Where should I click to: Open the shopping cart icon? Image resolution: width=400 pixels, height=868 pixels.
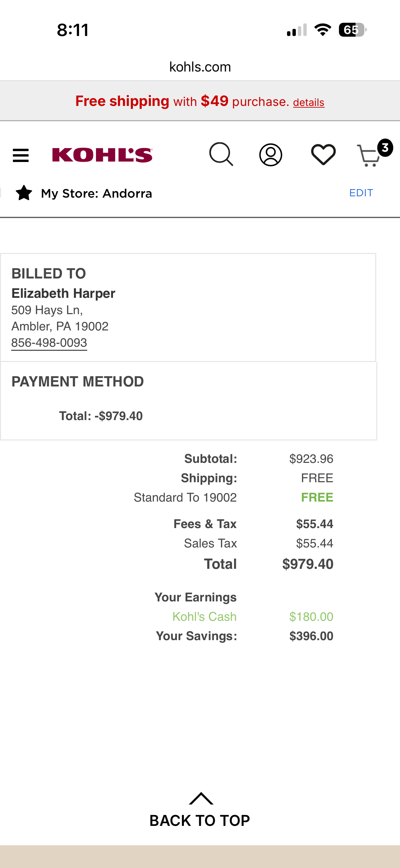[x=368, y=156]
